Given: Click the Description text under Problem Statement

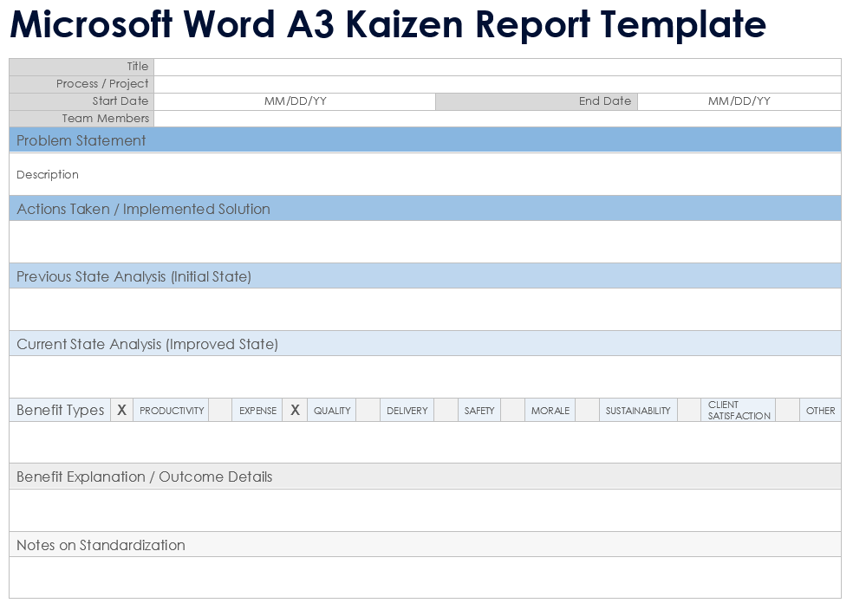Looking at the screenshot, I should coord(48,175).
